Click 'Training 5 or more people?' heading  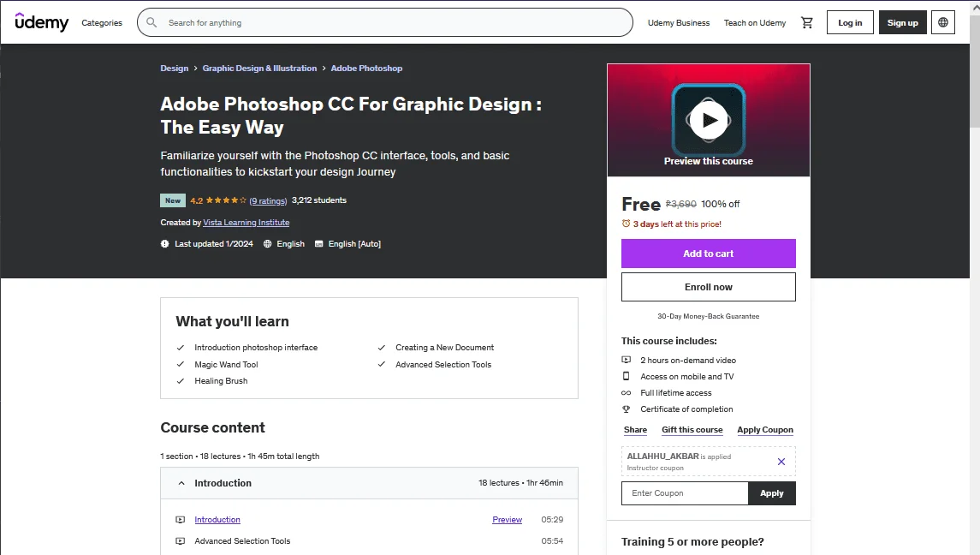(692, 542)
